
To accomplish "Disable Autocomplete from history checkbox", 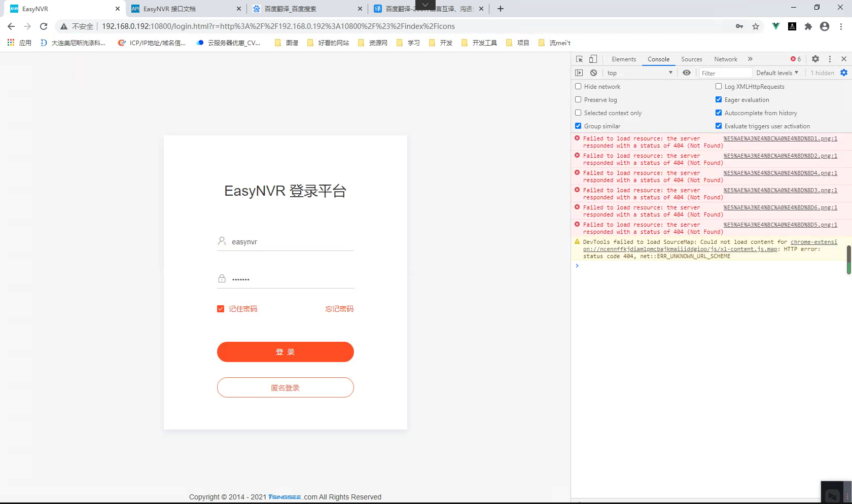I will (719, 113).
